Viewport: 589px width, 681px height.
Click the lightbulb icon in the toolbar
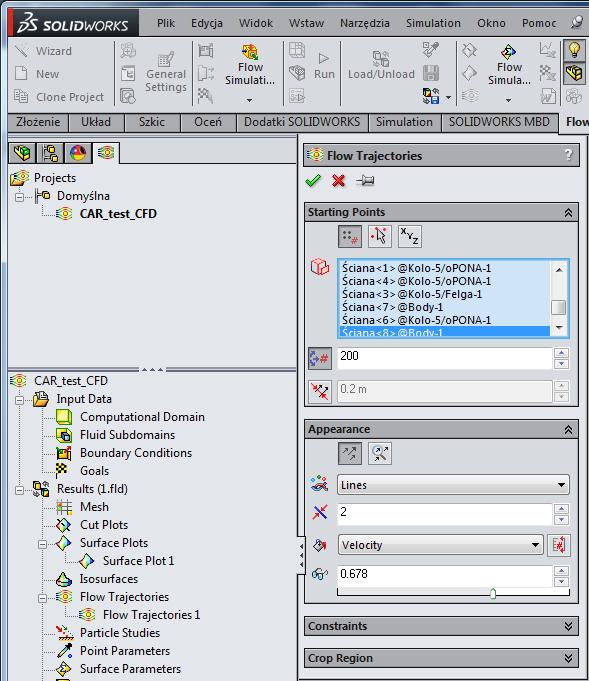574,50
